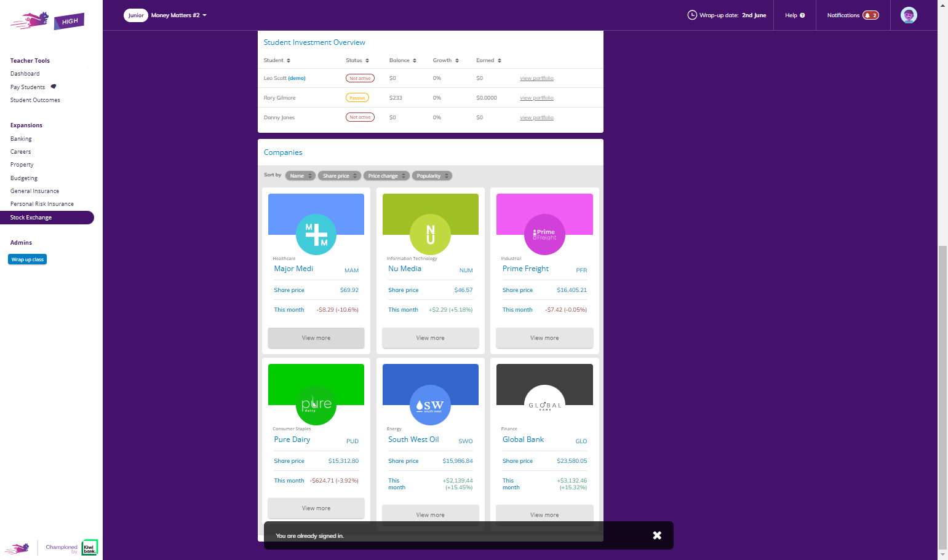This screenshot has width=948, height=560.
Task: Open the Money Matters #2 class dropdown
Action: [x=179, y=15]
